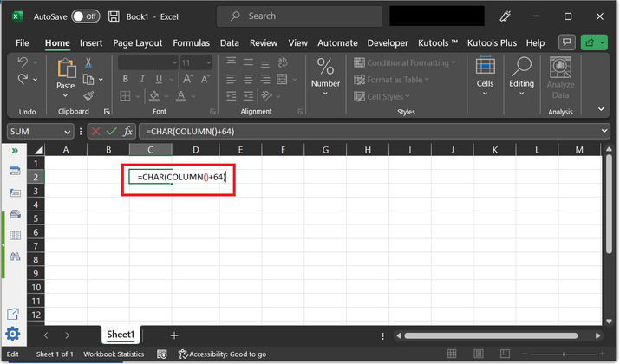Image resolution: width=620 pixels, height=364 pixels.
Task: Click the Borders icon
Action: 126,96
